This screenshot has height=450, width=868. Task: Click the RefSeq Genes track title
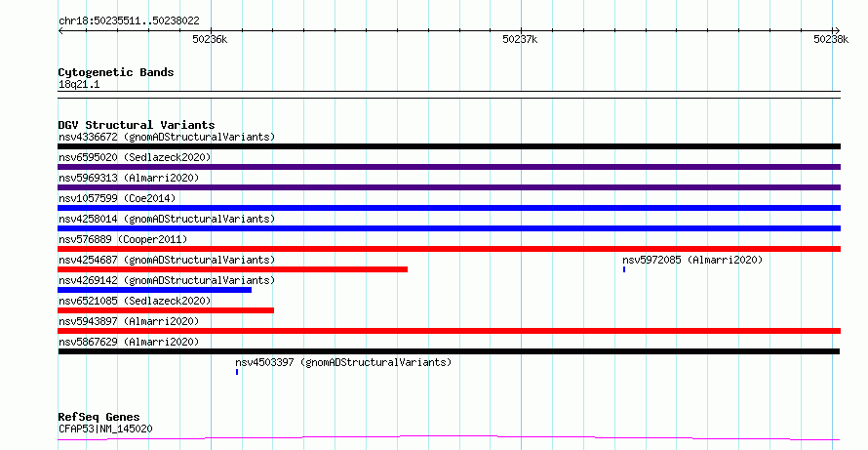coord(99,418)
